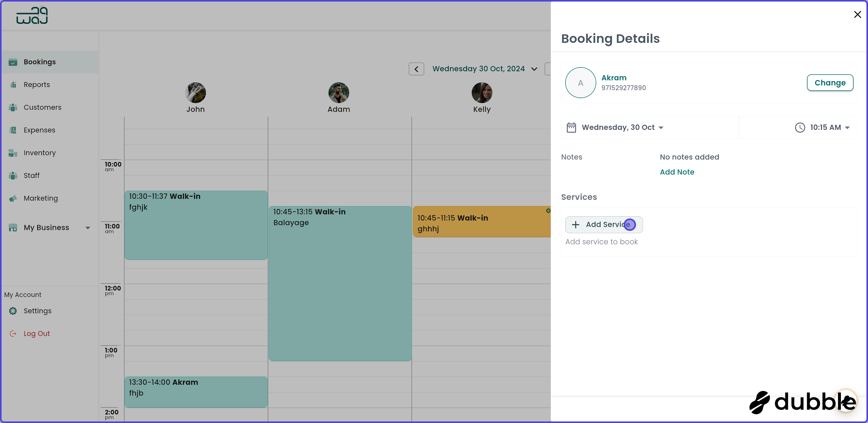Collapse the My Business sidebar section
Viewport: 868px width, 423px height.
88,228
